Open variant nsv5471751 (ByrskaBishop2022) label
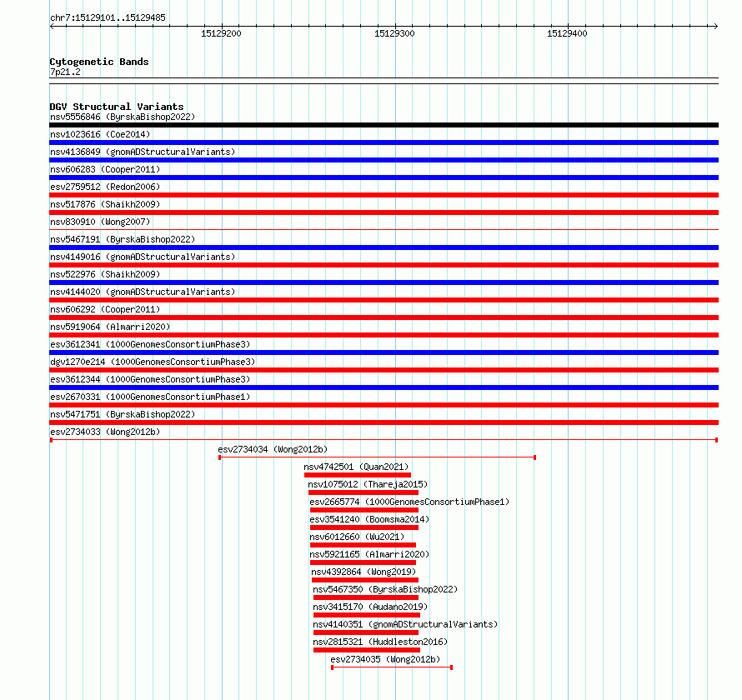Screen dimensions: 742x700 (123, 414)
